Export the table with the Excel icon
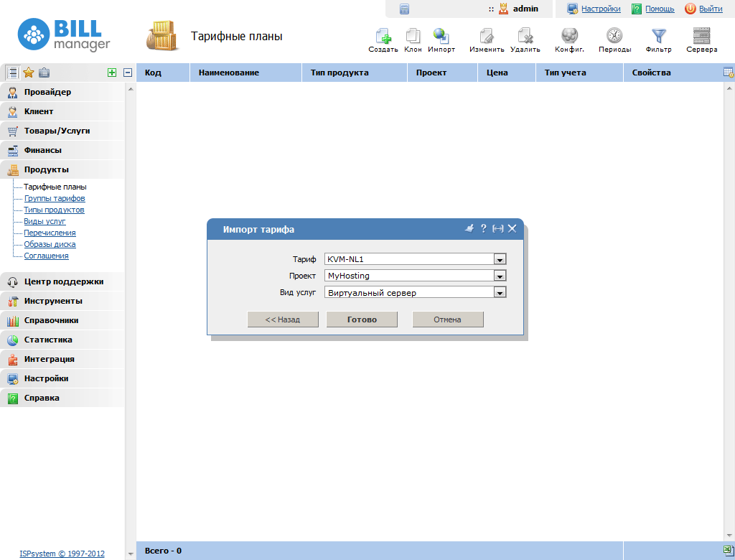This screenshot has width=735, height=560. pos(729,551)
